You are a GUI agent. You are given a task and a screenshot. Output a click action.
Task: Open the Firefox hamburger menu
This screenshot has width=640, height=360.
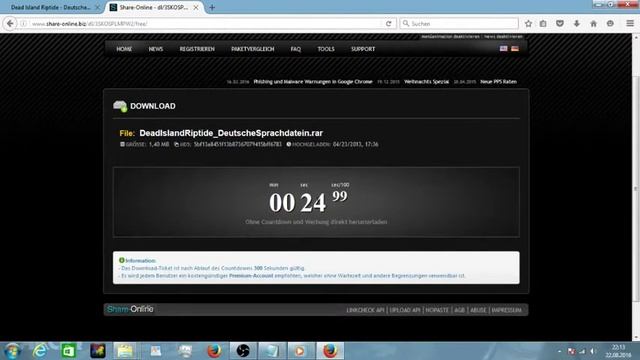tap(630, 24)
